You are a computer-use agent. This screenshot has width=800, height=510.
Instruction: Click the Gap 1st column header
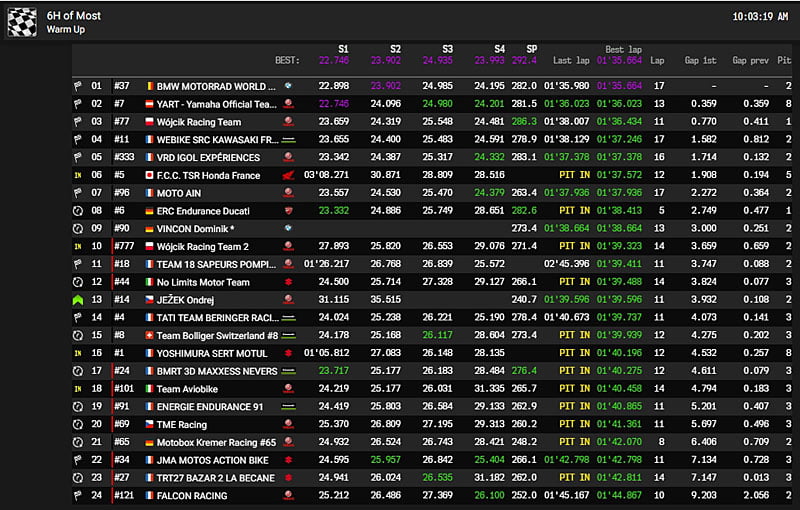point(699,60)
